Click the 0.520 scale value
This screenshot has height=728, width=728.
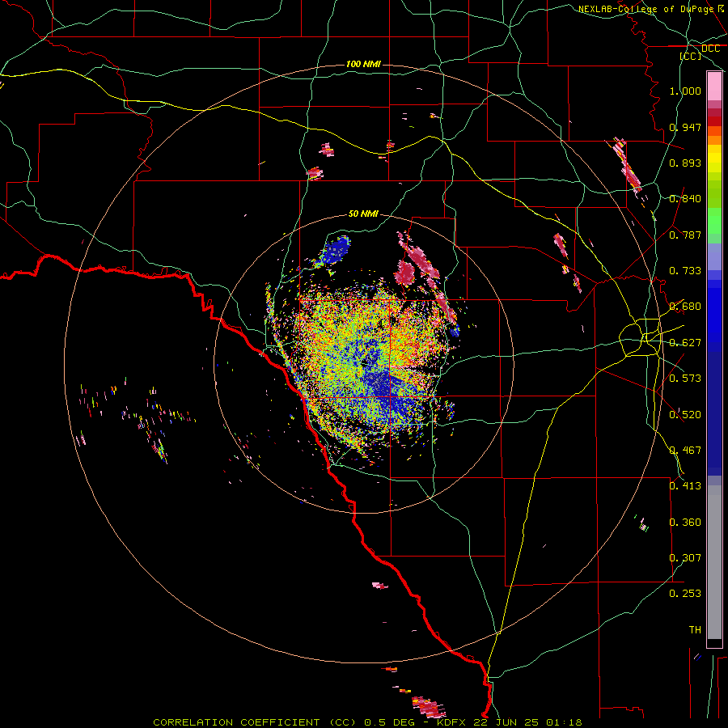tap(685, 415)
